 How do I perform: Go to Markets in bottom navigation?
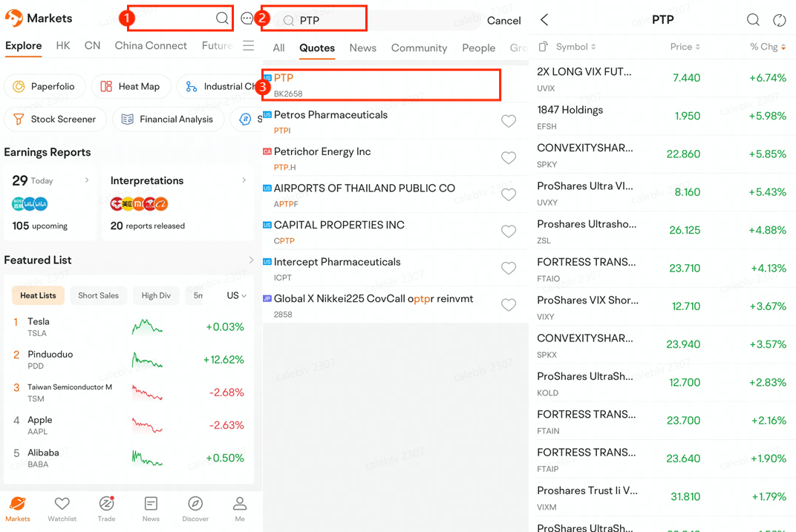[x=18, y=509]
